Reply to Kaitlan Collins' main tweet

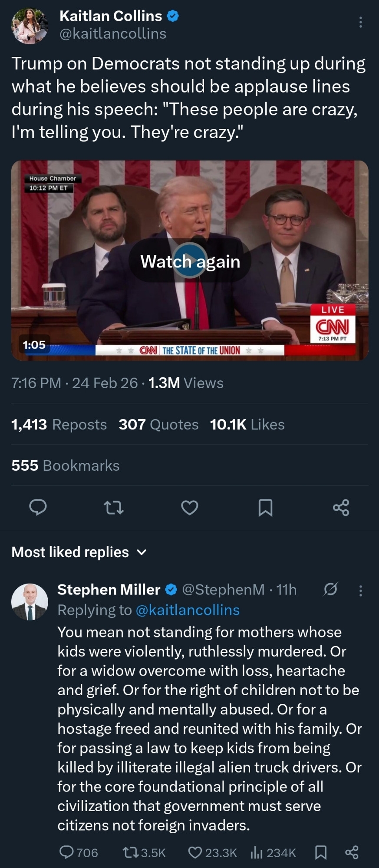pos(38,507)
